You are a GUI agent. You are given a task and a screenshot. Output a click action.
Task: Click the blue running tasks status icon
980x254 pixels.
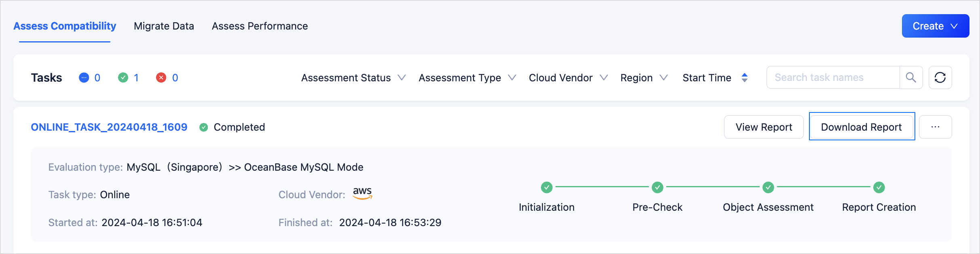tap(84, 78)
